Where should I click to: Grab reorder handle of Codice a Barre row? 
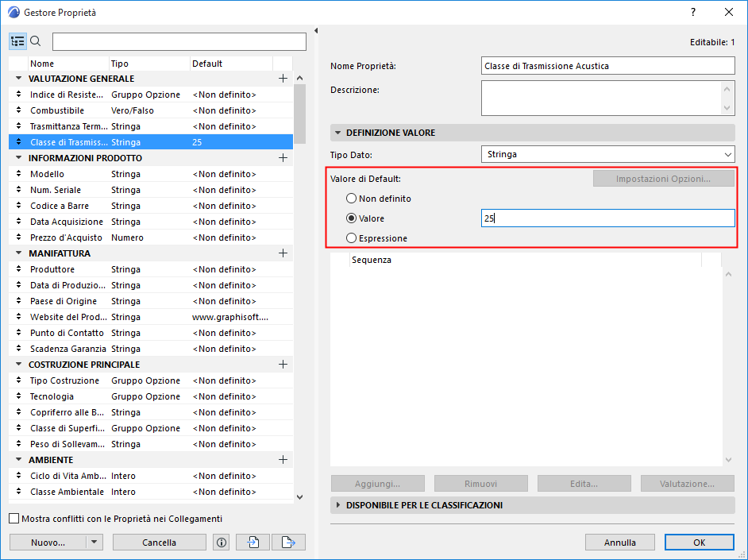pyautogui.click(x=18, y=206)
